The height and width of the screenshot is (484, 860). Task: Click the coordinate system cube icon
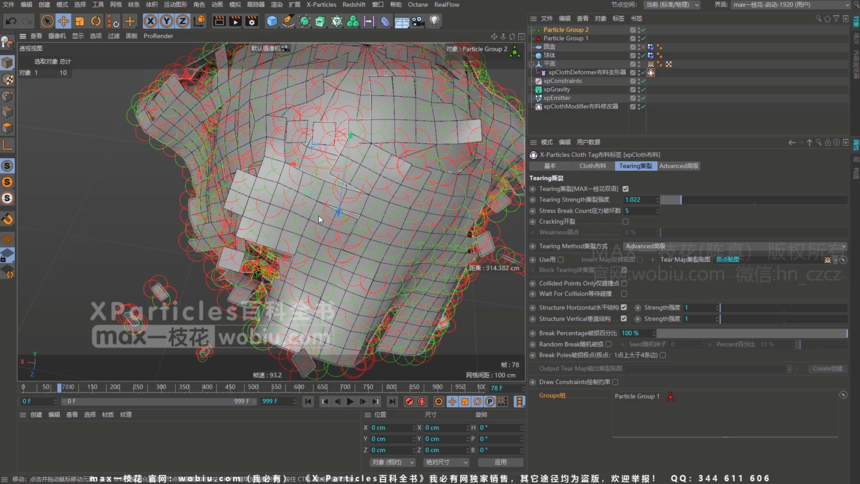(199, 21)
